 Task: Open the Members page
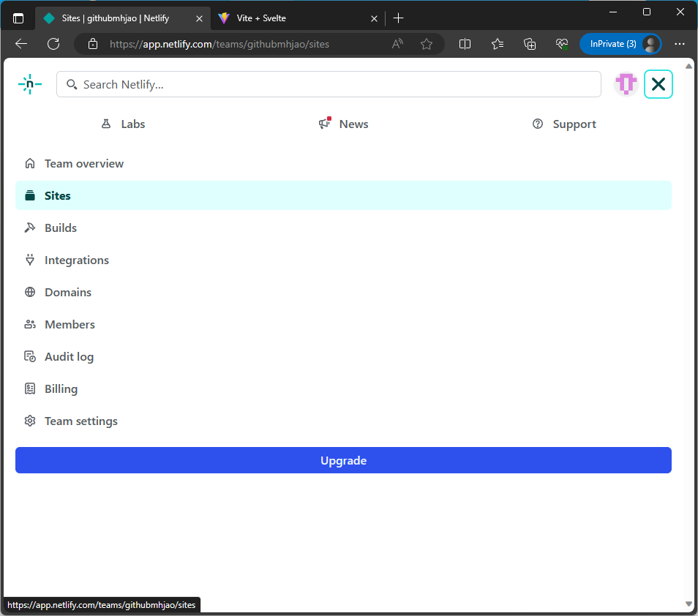(343, 324)
